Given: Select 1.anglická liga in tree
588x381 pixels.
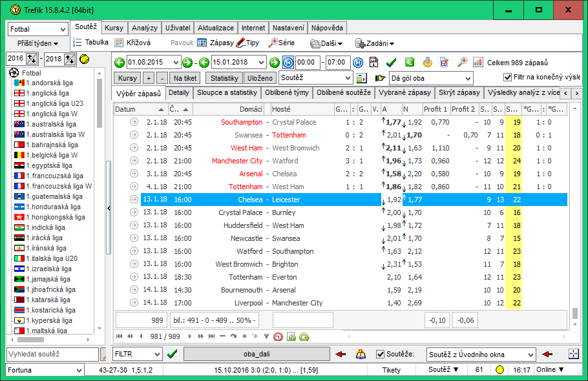Looking at the screenshot, I should click(x=47, y=93).
